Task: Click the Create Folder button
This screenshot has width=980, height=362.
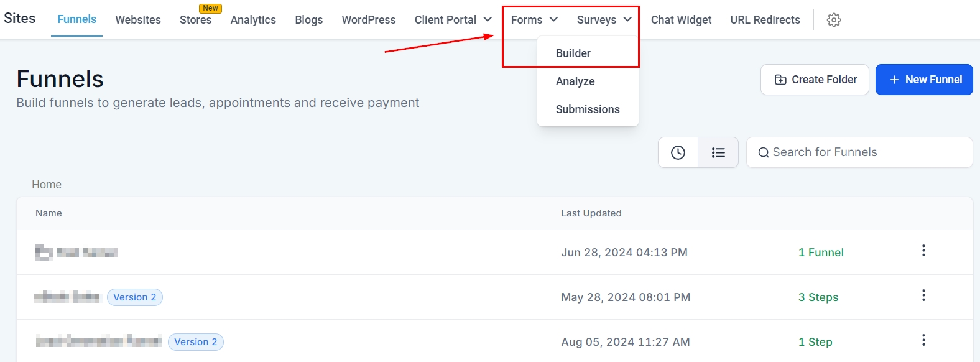Action: [x=815, y=80]
